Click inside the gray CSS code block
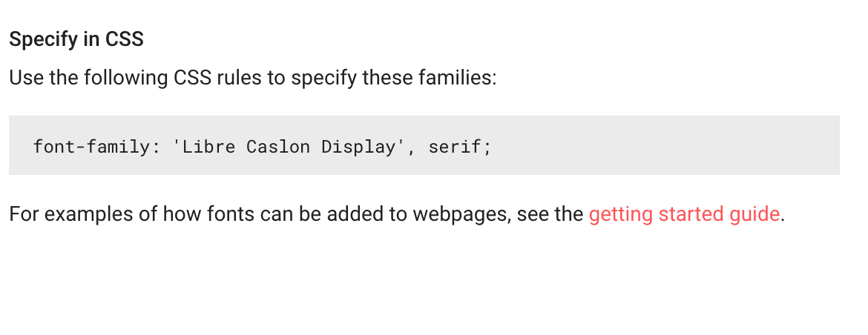The height and width of the screenshot is (335, 868). 424,145
